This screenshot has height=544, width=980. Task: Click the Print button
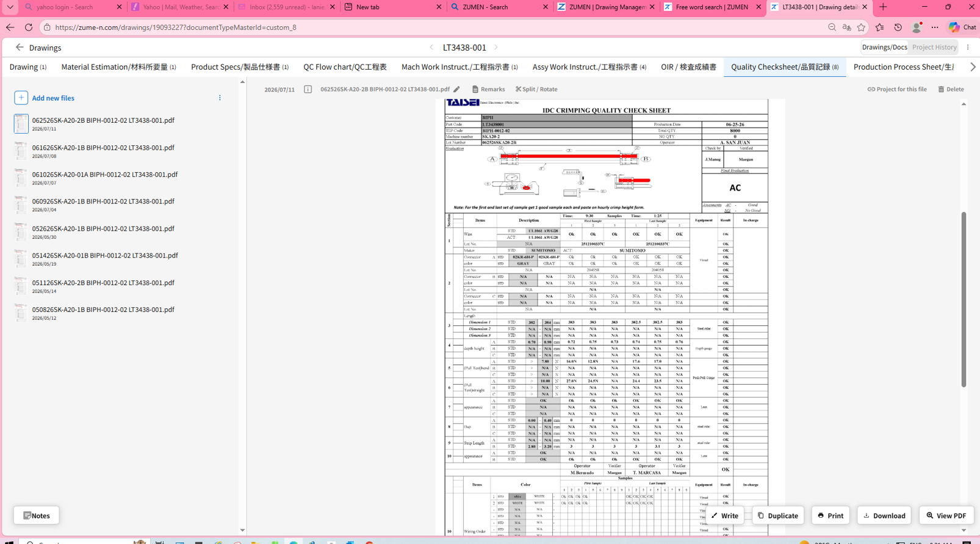point(830,515)
